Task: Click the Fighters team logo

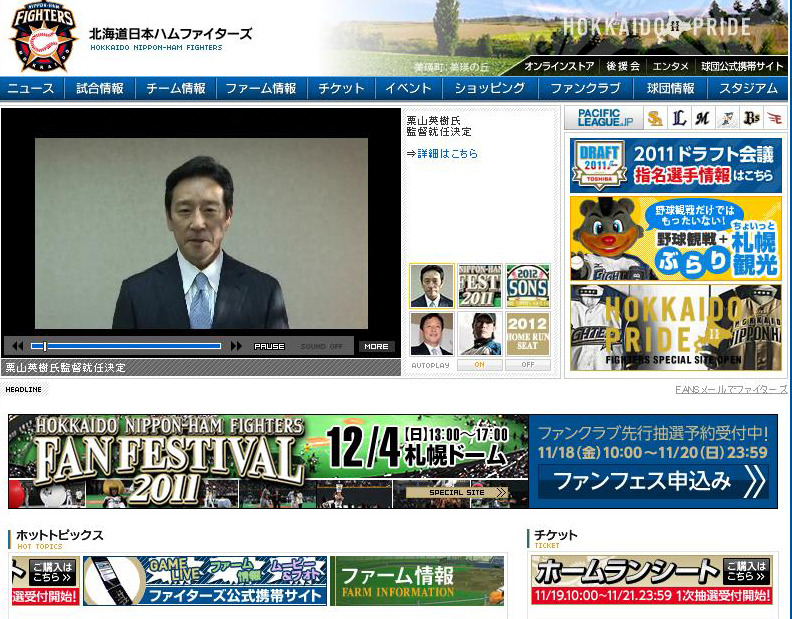Action: (43, 37)
